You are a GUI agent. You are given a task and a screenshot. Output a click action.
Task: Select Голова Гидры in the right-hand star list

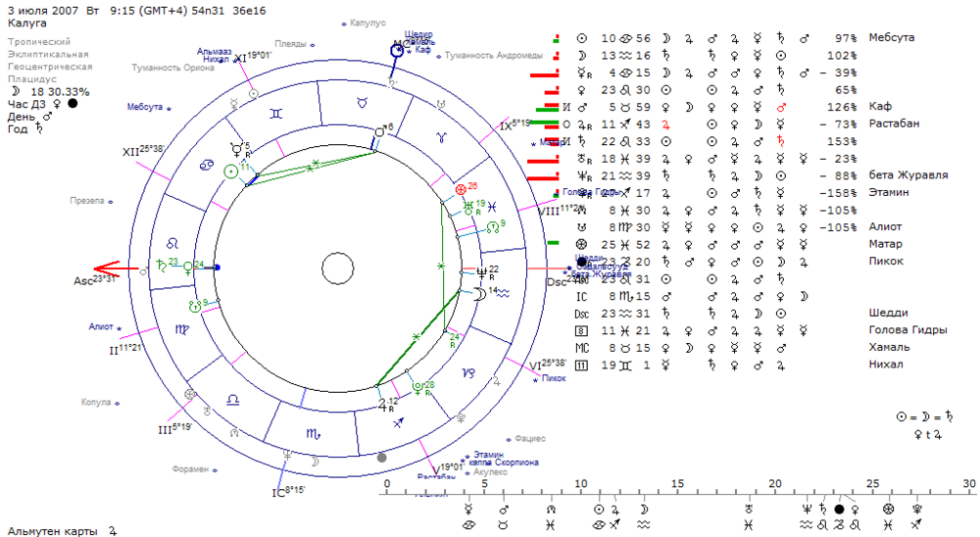point(907,329)
